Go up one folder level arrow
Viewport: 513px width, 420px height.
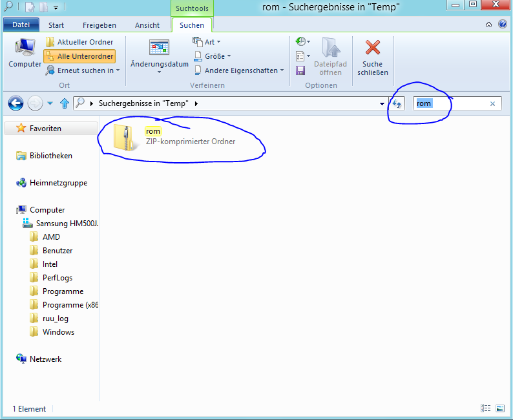(x=65, y=103)
